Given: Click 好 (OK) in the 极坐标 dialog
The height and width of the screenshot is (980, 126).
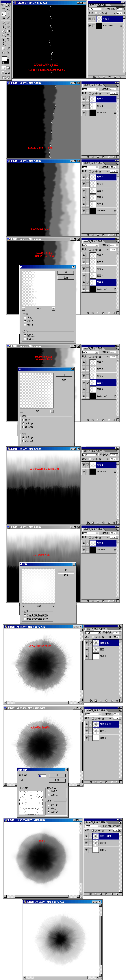Looking at the screenshot, I should tap(66, 570).
